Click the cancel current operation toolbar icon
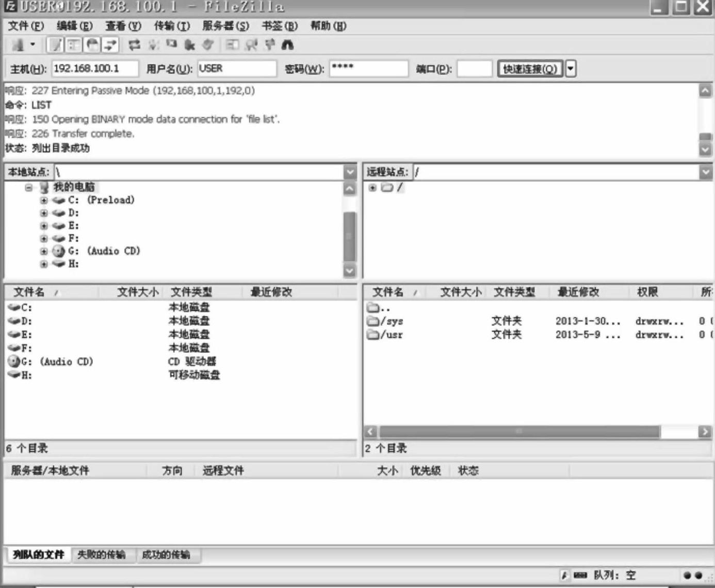The image size is (715, 588). [171, 45]
